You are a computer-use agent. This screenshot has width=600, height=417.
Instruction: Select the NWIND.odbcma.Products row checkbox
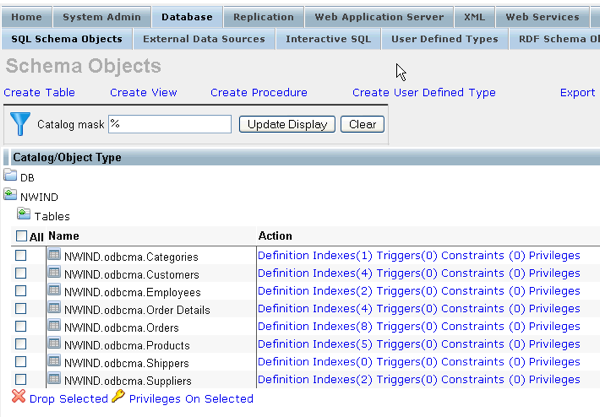(21, 346)
